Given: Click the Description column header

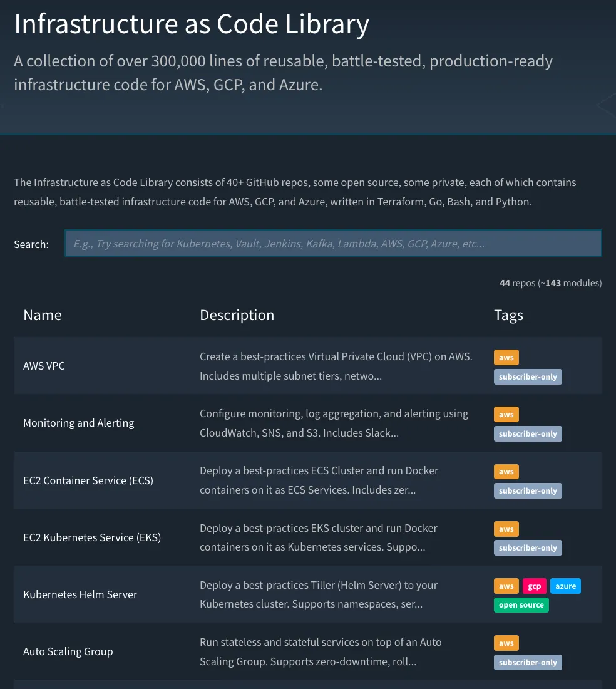Looking at the screenshot, I should pyautogui.click(x=237, y=315).
